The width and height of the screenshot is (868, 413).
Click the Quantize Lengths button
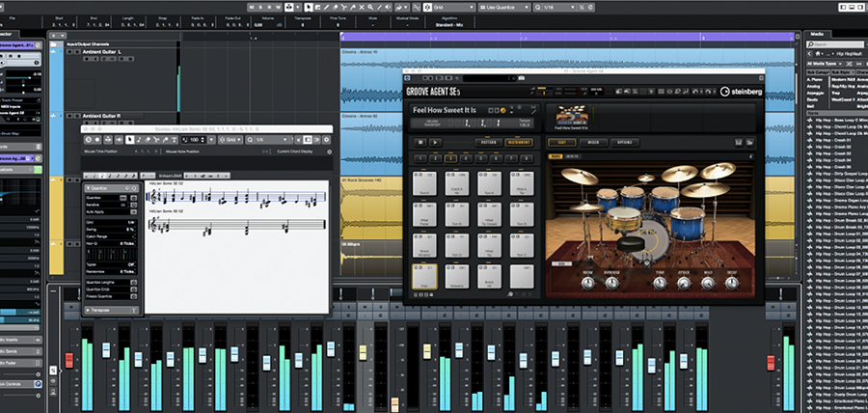[134, 283]
